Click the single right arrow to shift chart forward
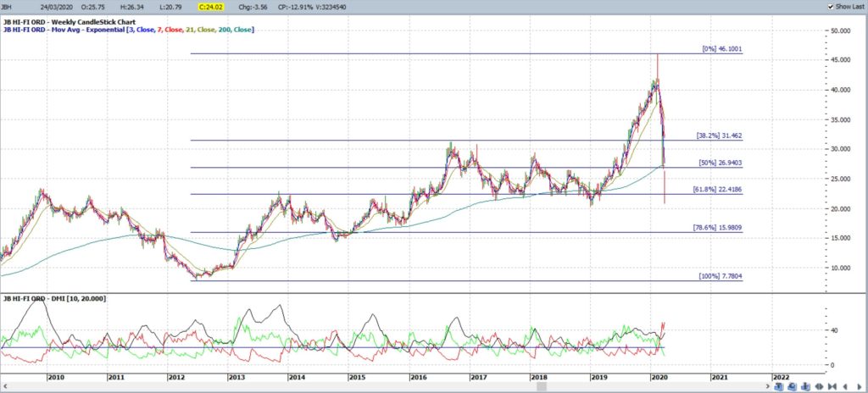 point(860,386)
